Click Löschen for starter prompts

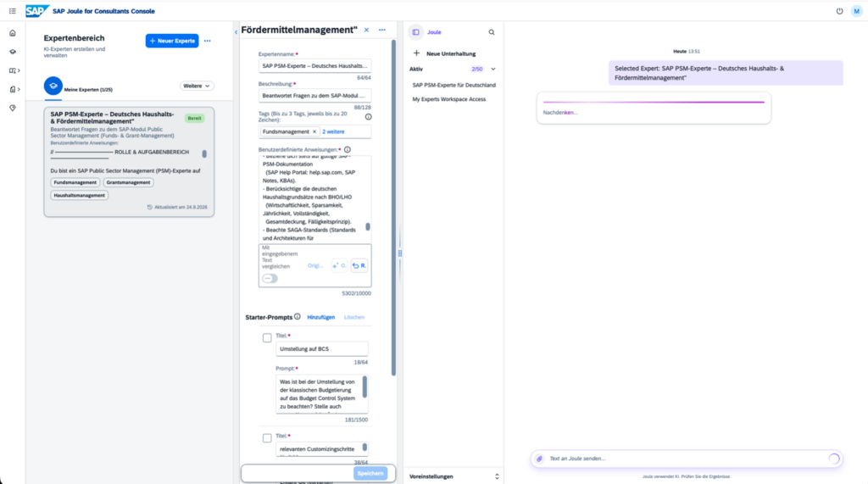354,317
